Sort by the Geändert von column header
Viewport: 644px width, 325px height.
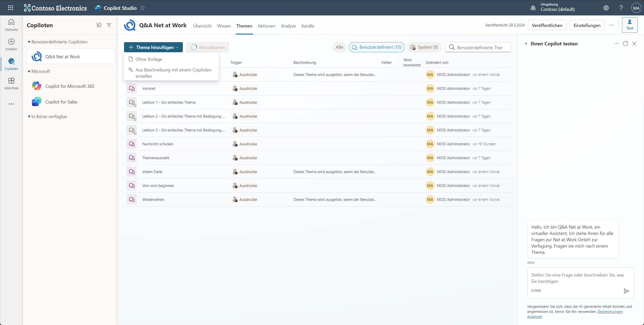pyautogui.click(x=437, y=63)
